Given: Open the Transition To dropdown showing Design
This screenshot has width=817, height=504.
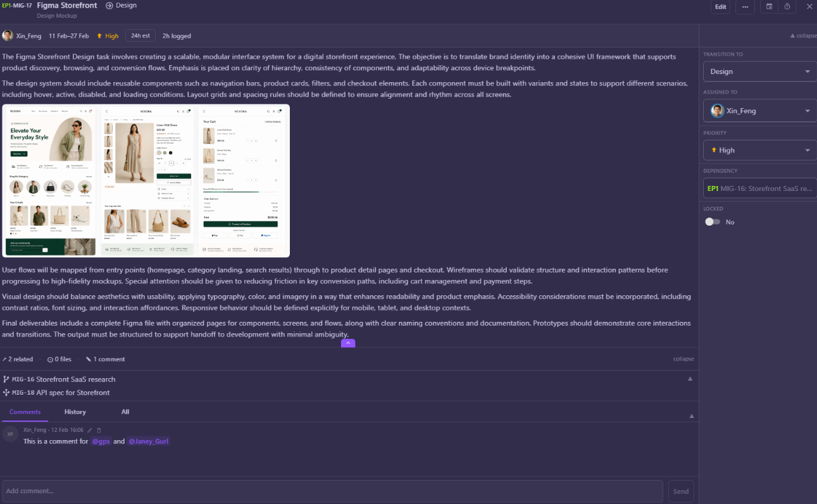Looking at the screenshot, I should [759, 71].
